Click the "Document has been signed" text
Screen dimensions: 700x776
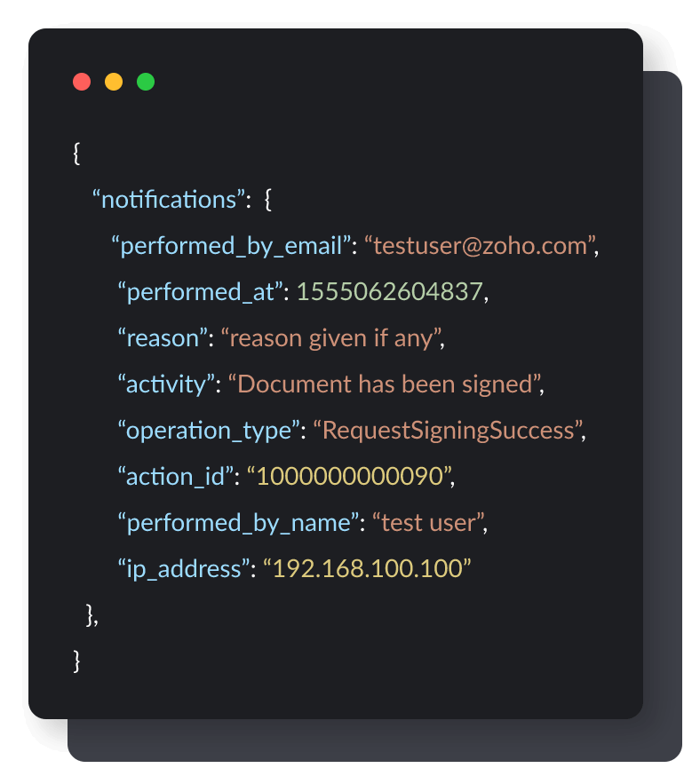385,384
